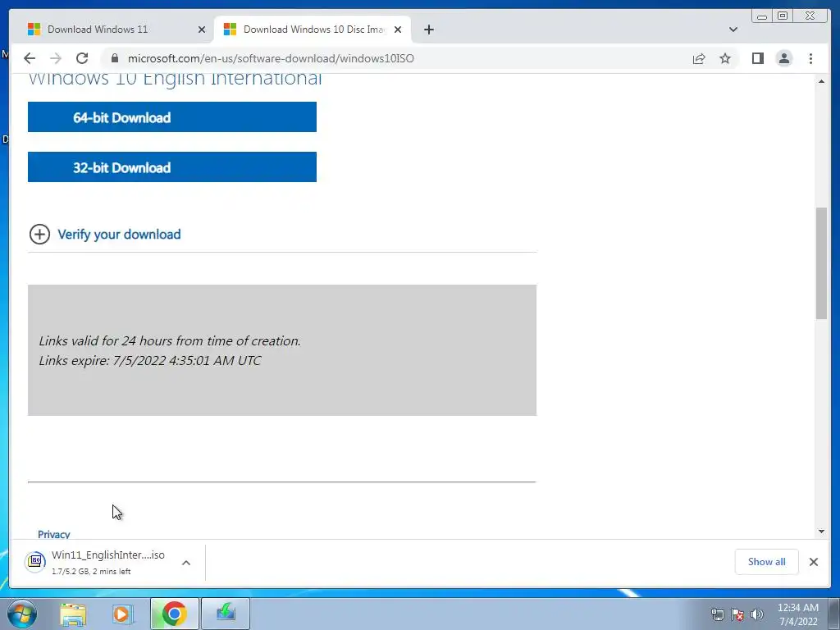
Task: Expand Verify your download section
Action: click(39, 234)
